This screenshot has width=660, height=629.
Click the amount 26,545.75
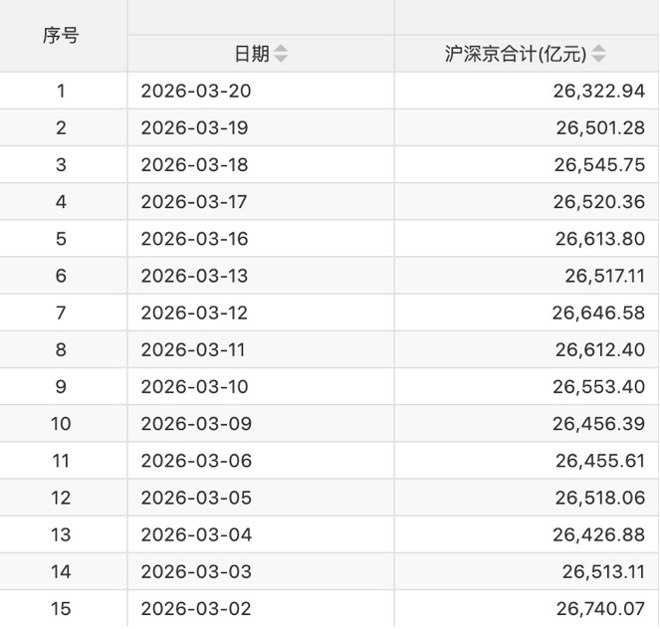click(598, 165)
